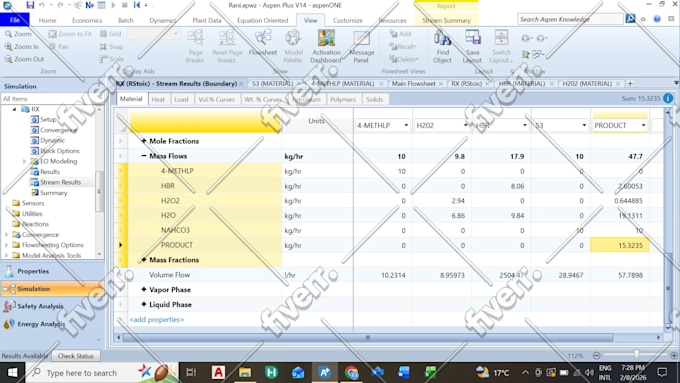
Task: Click the info icon next to Sum 15.3235
Action: tap(668, 98)
